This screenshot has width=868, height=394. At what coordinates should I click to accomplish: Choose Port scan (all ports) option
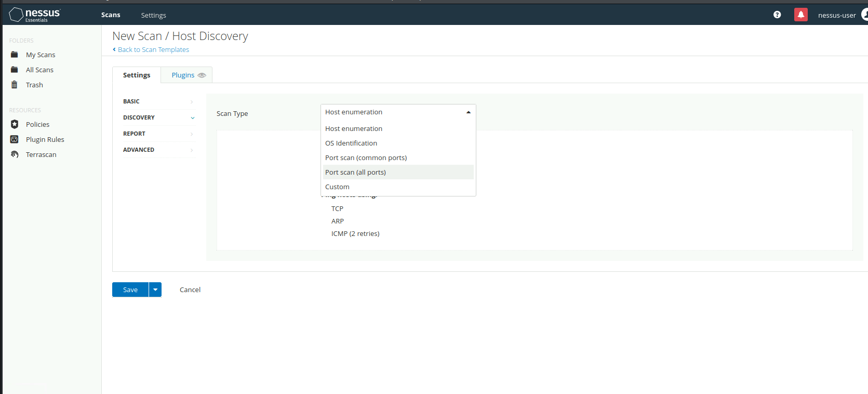coord(355,172)
